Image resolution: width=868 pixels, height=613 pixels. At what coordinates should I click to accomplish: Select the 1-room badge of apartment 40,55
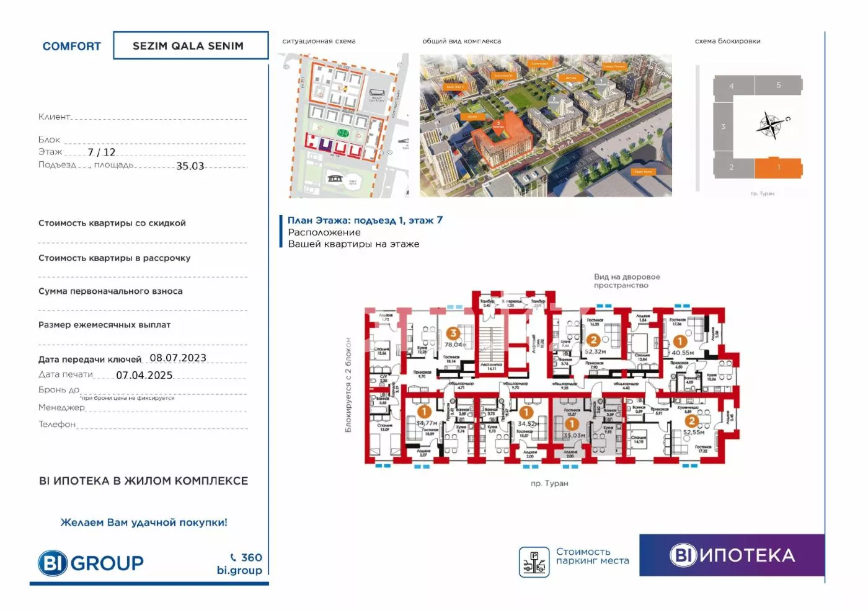680,342
